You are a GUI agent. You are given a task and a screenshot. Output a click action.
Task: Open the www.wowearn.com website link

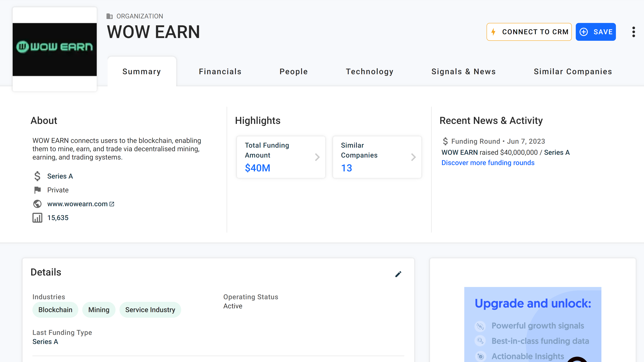(x=78, y=204)
